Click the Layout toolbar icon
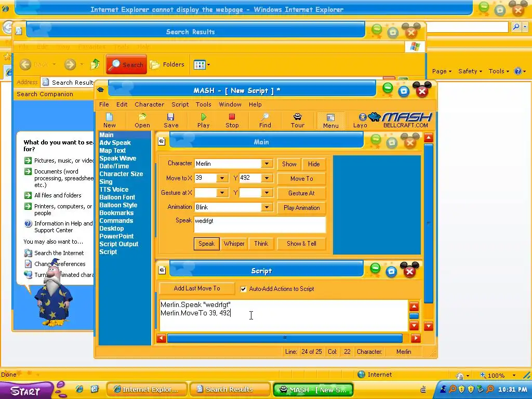Viewport: 532px width, 399px height. [x=360, y=121]
